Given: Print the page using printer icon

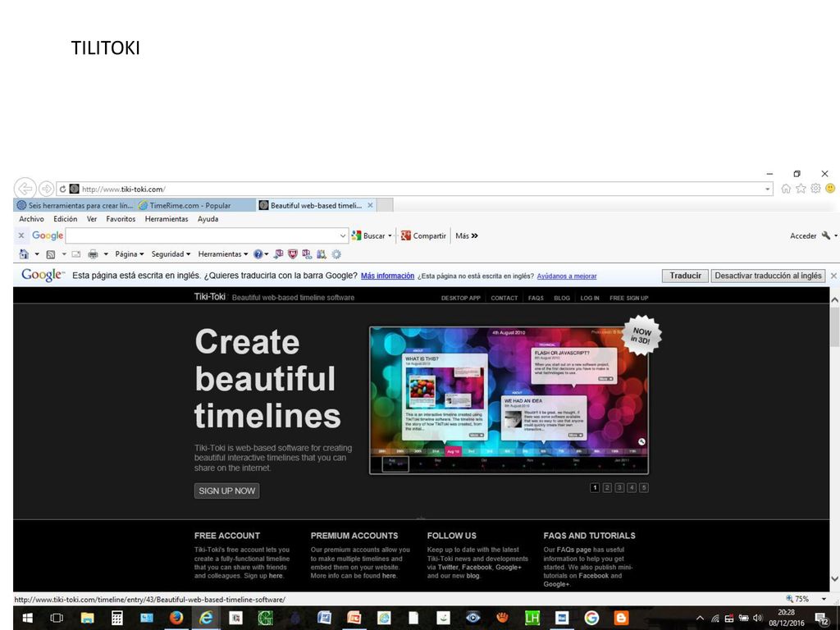Looking at the screenshot, I should [x=93, y=254].
